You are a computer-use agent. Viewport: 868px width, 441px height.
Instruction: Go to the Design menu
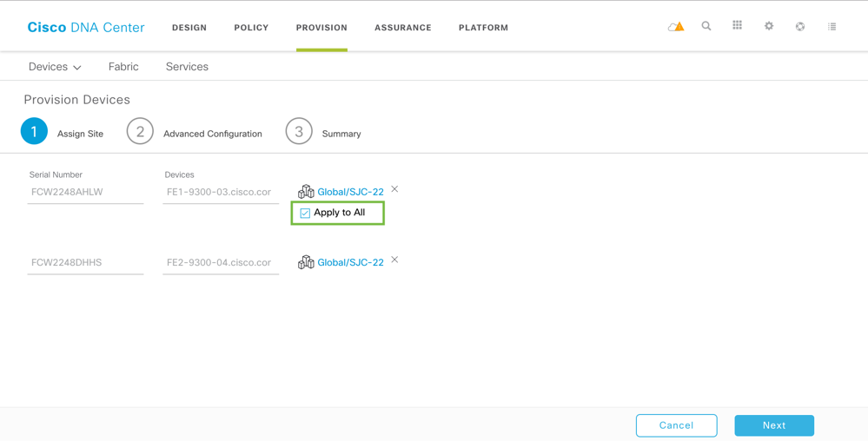point(189,28)
